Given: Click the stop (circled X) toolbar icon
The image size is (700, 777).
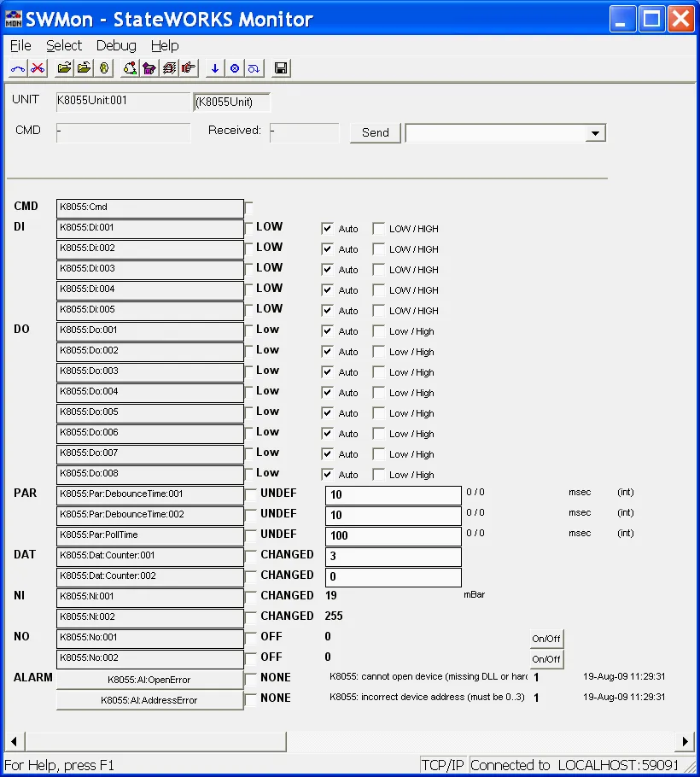Looking at the screenshot, I should tap(234, 68).
